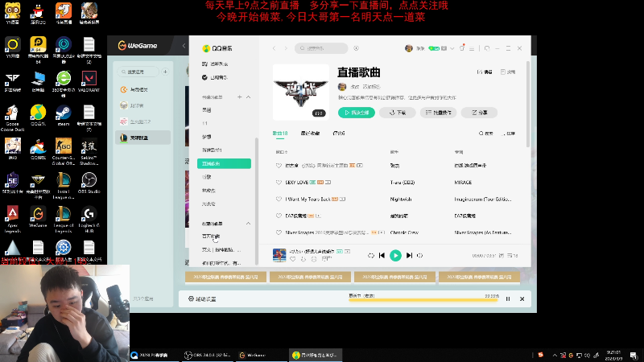Click the edit playlist button near title

click(x=485, y=72)
